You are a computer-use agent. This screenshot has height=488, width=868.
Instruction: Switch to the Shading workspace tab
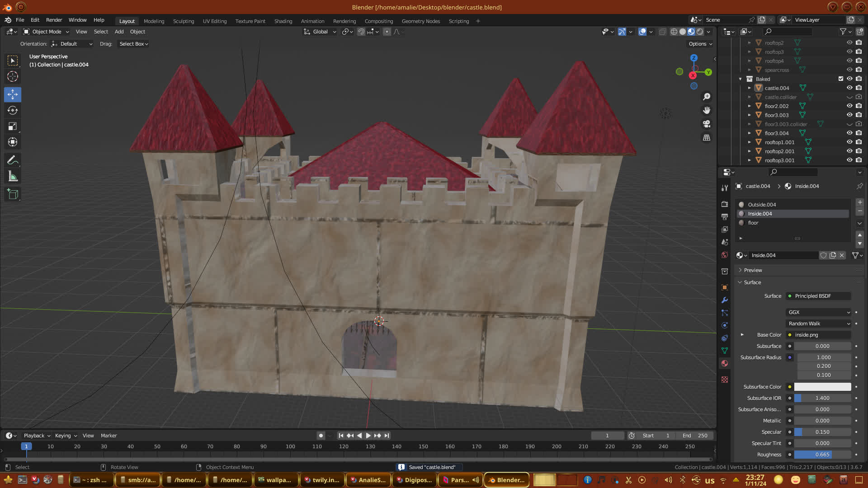click(x=283, y=21)
